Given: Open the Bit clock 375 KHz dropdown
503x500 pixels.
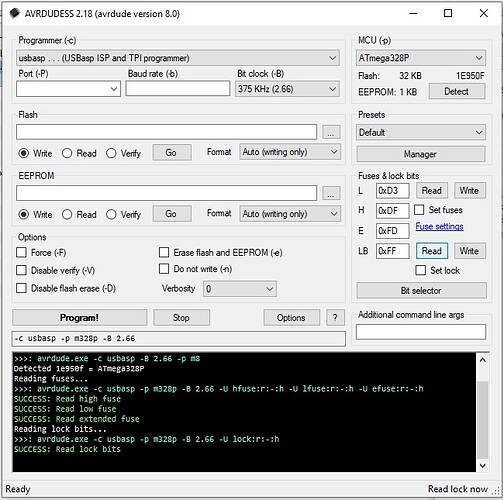Looking at the screenshot, I should [287, 89].
